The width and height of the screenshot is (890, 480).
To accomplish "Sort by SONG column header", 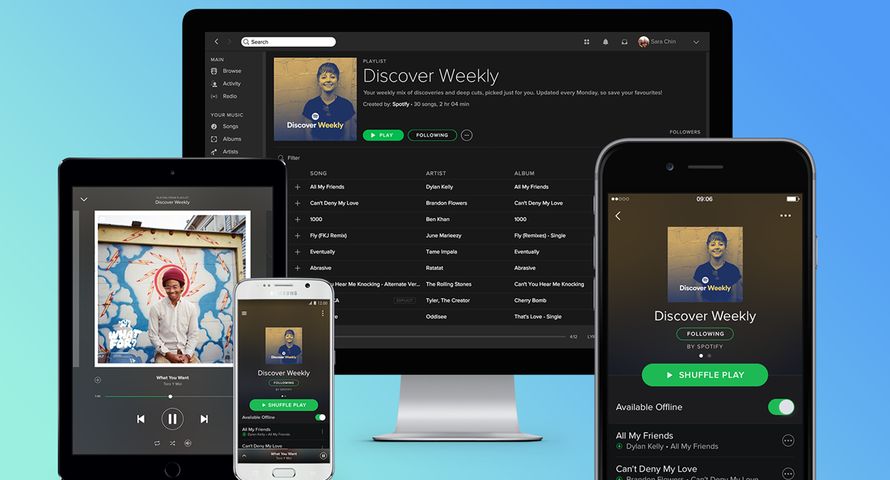I will click(318, 173).
